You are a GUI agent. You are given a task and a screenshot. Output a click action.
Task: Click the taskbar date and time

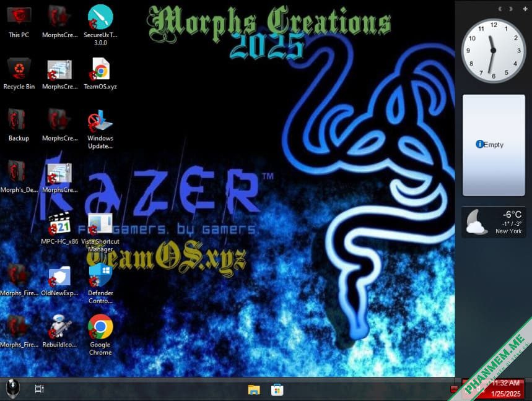click(506, 389)
